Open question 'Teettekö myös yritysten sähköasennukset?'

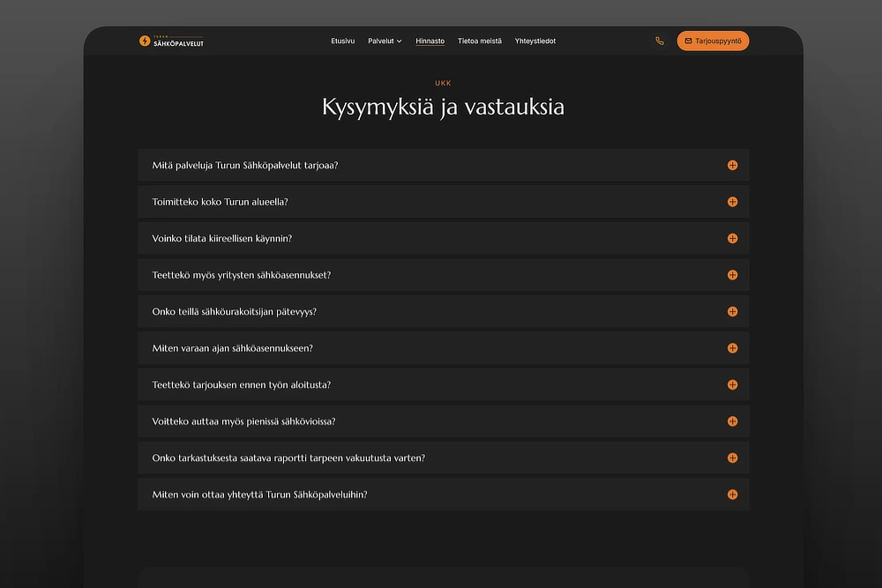tap(444, 275)
